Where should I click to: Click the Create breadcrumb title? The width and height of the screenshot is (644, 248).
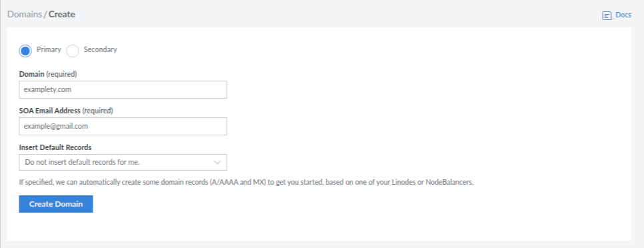click(x=62, y=15)
